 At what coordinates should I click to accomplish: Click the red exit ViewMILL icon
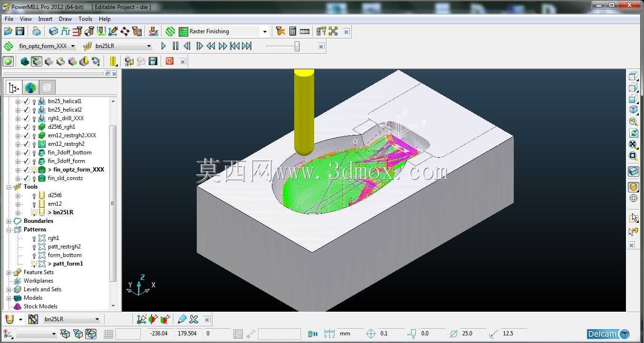170,61
